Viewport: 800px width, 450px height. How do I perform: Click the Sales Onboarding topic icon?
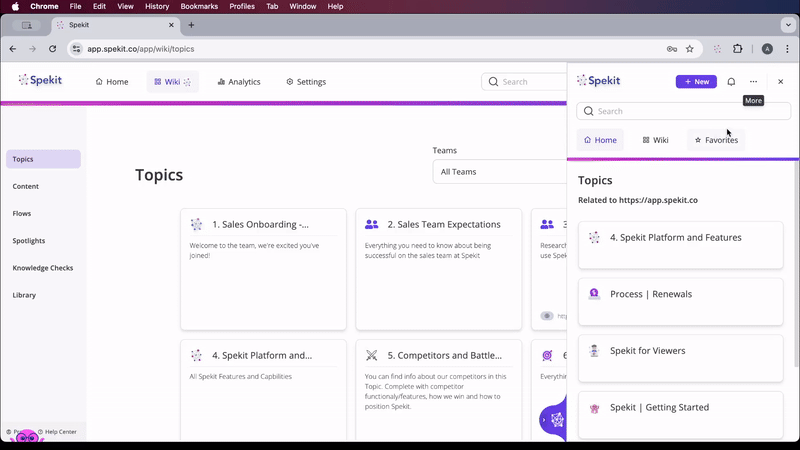click(196, 224)
